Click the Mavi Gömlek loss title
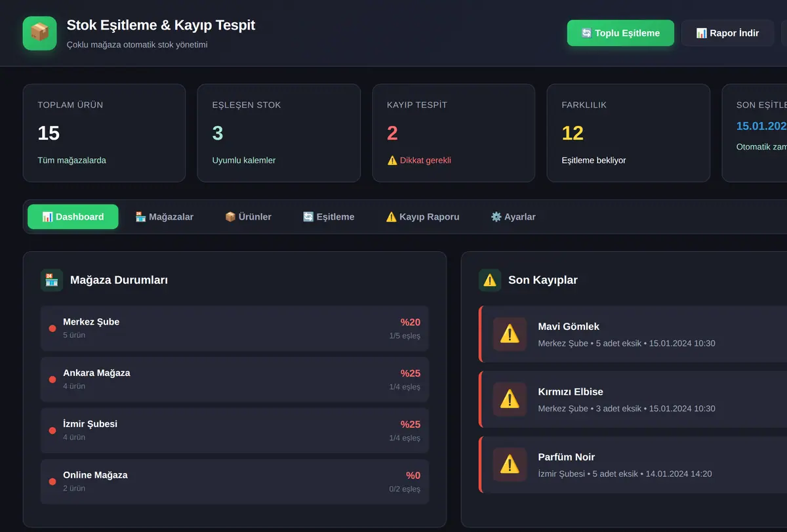787x532 pixels. pos(569,327)
